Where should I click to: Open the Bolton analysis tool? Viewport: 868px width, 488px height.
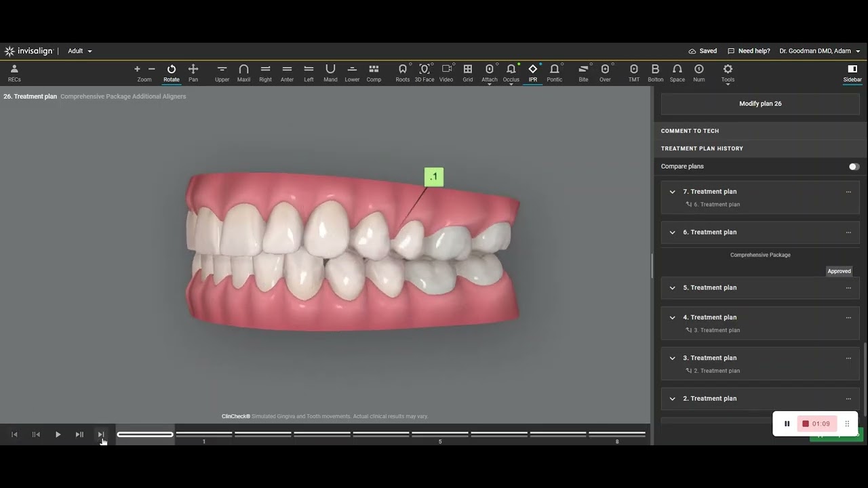click(x=656, y=73)
